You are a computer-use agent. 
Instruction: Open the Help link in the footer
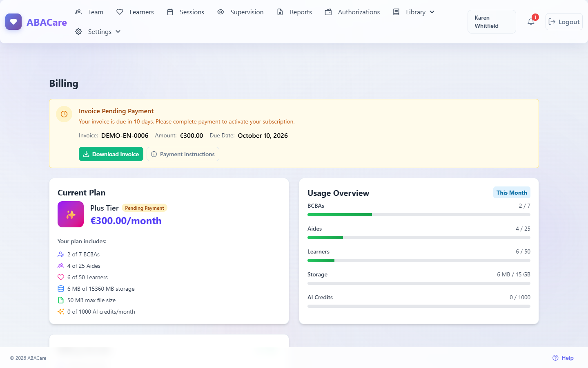[x=563, y=358]
